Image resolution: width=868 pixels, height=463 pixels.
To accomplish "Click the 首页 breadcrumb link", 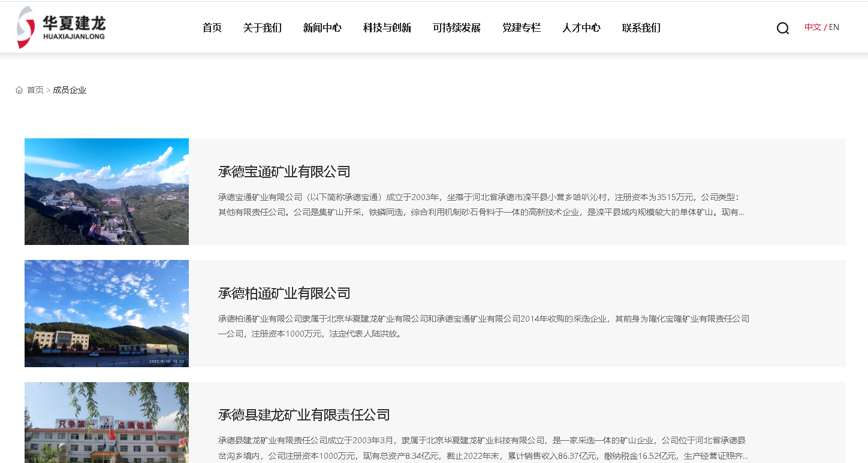I will 35,90.
